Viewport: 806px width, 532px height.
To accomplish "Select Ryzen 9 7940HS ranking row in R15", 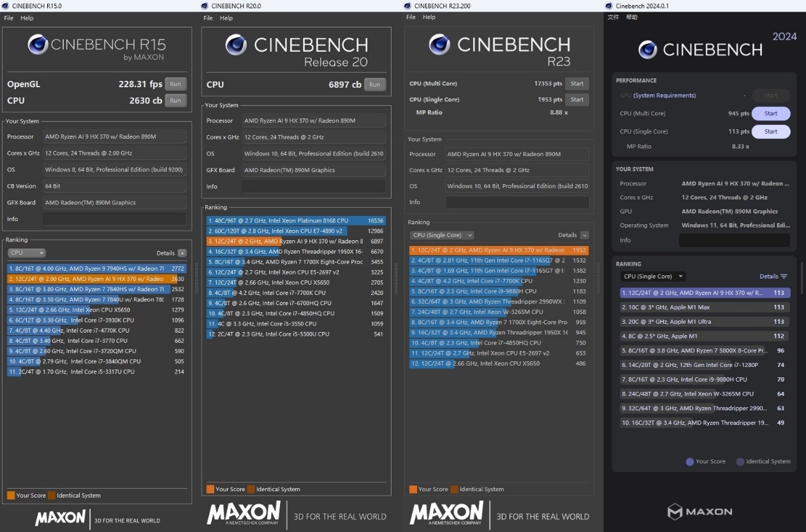I will tap(97, 269).
